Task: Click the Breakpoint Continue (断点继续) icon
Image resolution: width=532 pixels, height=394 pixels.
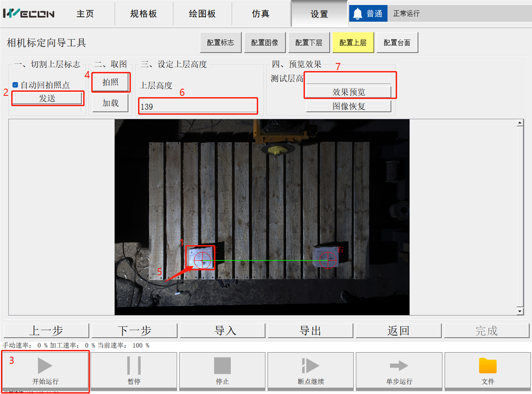Action: click(x=310, y=366)
